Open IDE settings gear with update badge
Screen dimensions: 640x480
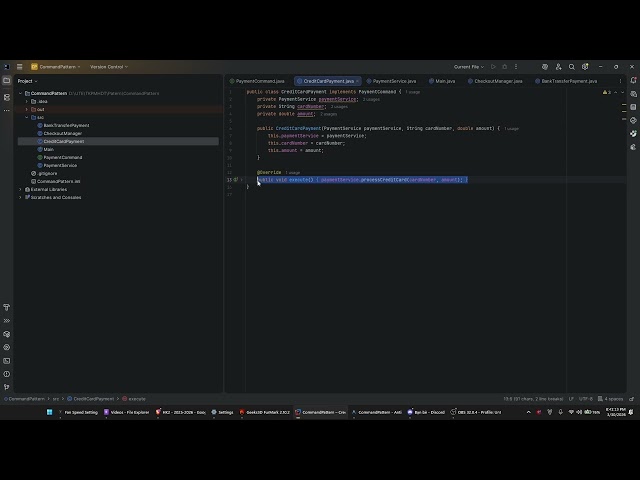click(x=585, y=67)
